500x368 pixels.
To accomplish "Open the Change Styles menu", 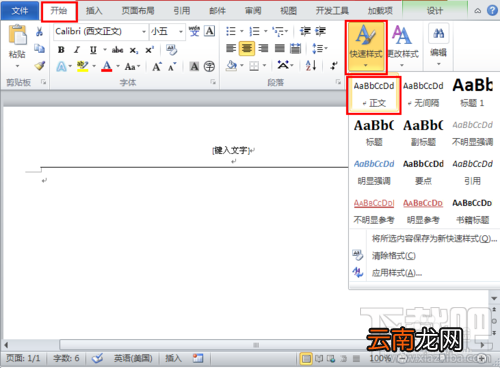I will tap(403, 47).
